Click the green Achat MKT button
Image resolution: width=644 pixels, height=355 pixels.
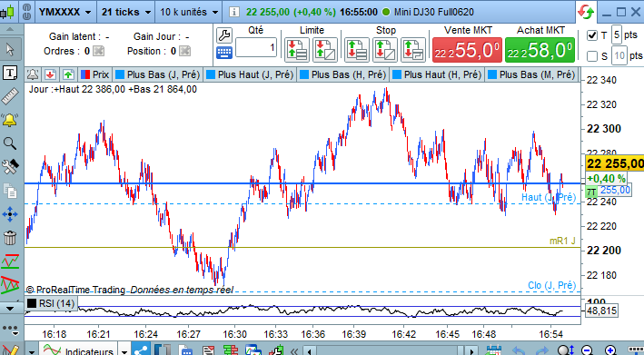coord(540,50)
